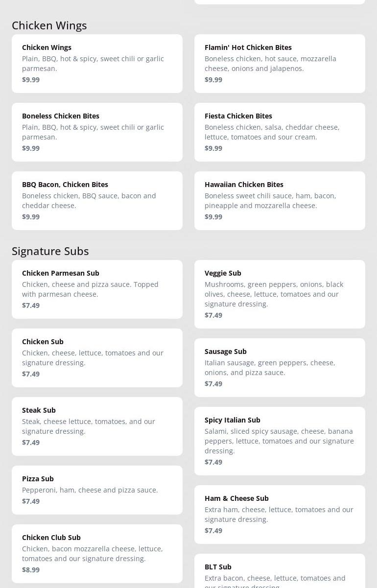Image resolution: width=377 pixels, height=588 pixels.
Task: Click the Signature Subs section heading
Action: point(50,251)
